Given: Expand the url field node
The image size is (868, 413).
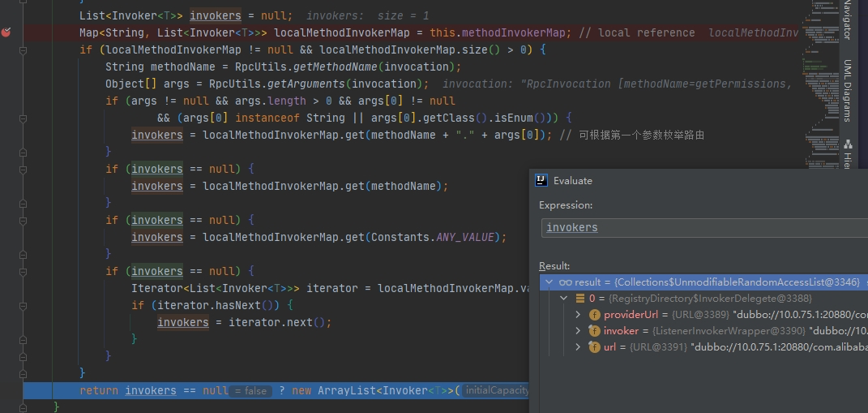Looking at the screenshot, I should (579, 347).
